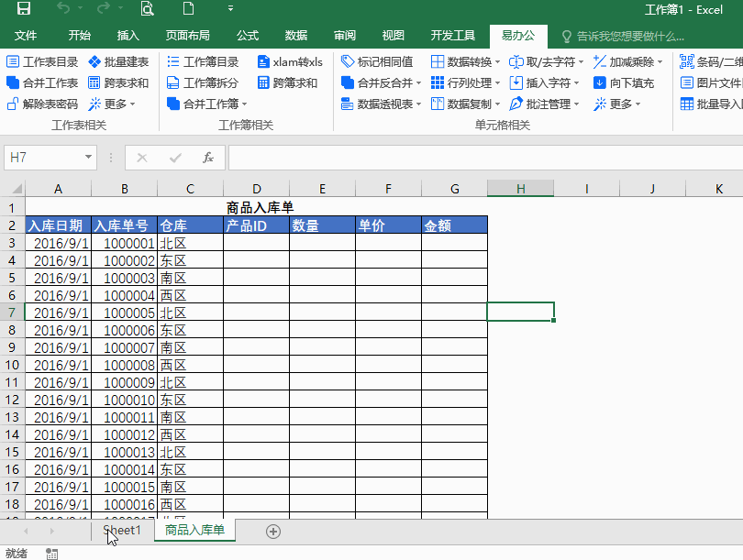Click the Redo arrow icon
Image resolution: width=743 pixels, height=560 pixels.
[104, 8]
